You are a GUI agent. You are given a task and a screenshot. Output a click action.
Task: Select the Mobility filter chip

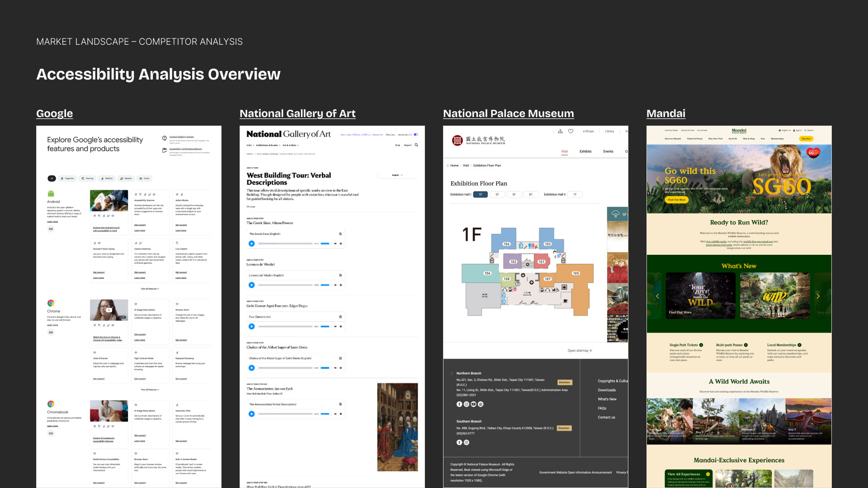point(107,178)
